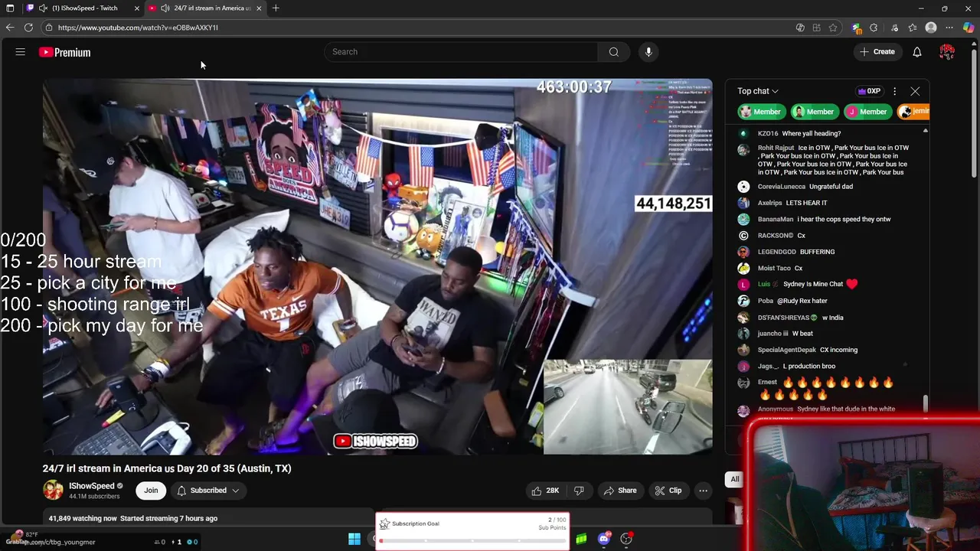Reload the page with refresh icon

coord(28,28)
